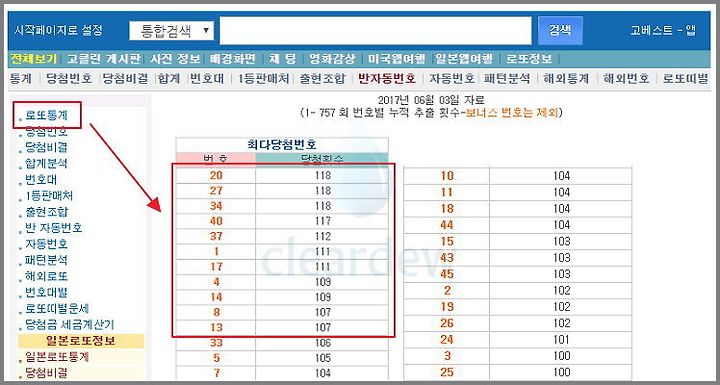This screenshot has height=385, width=720.
Task: Select 1등판매처 in the lotto submenu bar
Action: 263,79
